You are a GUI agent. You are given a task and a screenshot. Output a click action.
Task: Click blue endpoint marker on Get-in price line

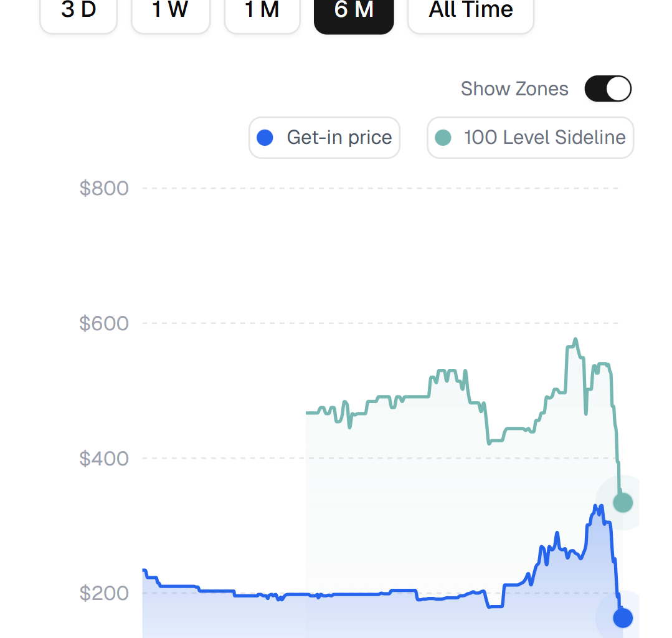[623, 617]
